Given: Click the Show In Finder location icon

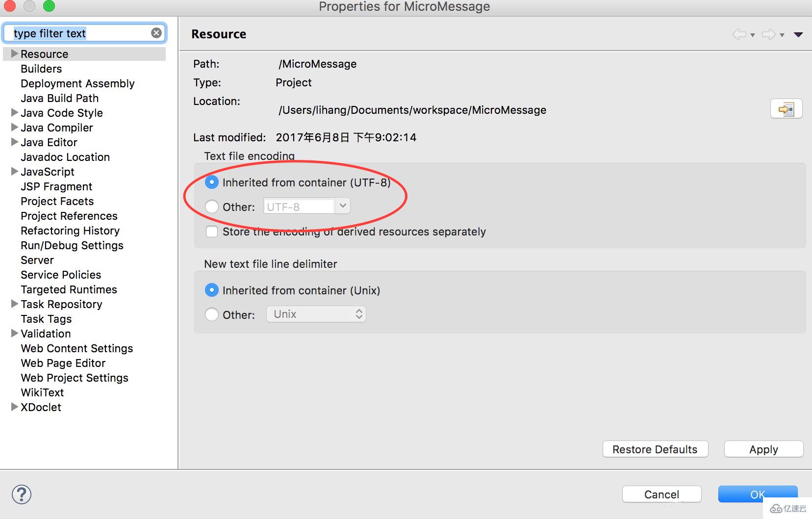Looking at the screenshot, I should (786, 109).
